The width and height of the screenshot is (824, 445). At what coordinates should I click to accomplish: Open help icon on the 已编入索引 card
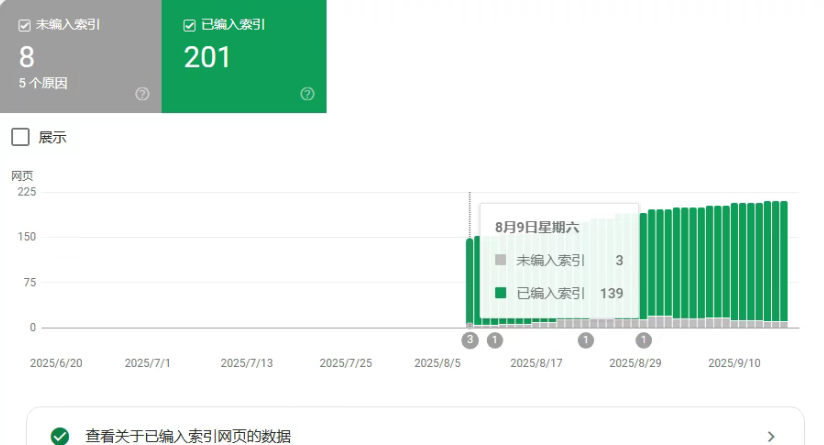click(307, 94)
